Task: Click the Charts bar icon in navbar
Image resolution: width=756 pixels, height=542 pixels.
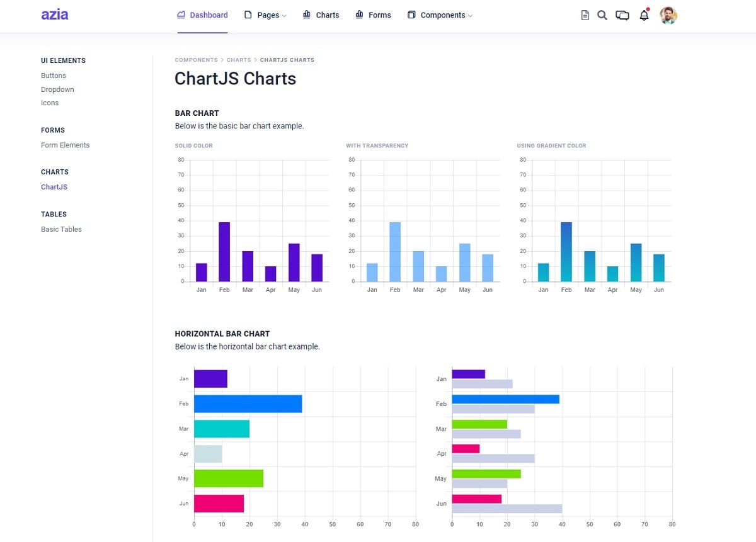Action: (307, 14)
